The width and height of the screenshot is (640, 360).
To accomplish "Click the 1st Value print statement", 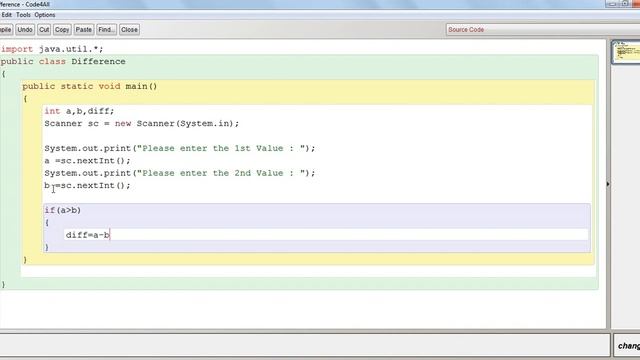I will tap(180, 148).
